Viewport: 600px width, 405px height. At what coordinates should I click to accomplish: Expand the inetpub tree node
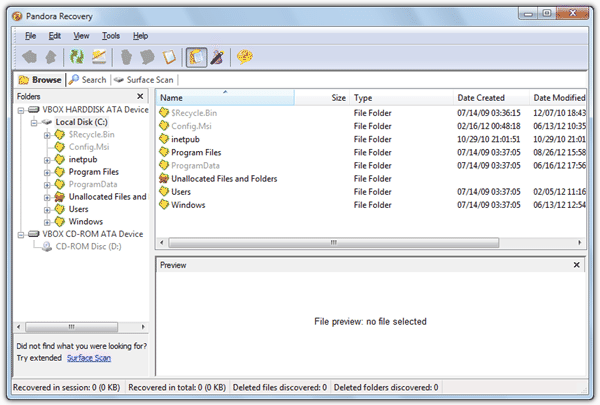[46, 159]
